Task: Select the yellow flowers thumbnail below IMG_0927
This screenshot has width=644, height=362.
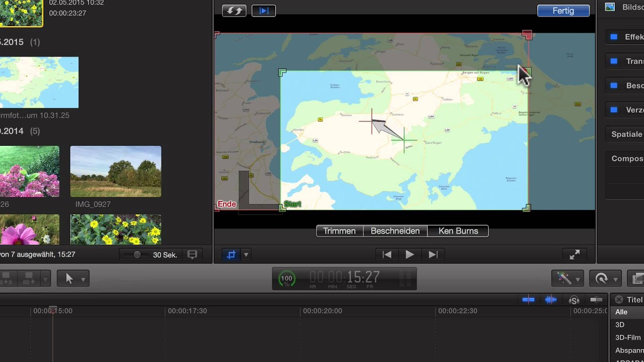Action: tap(116, 229)
